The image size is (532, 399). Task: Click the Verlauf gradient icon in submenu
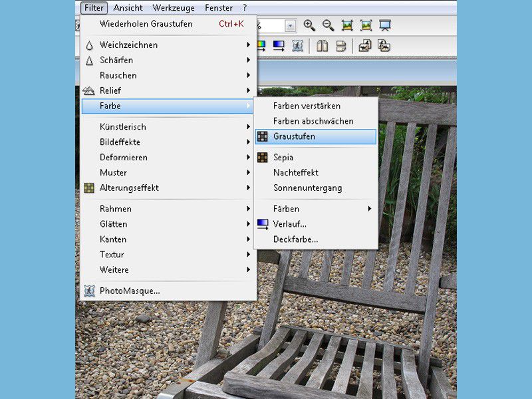click(263, 224)
